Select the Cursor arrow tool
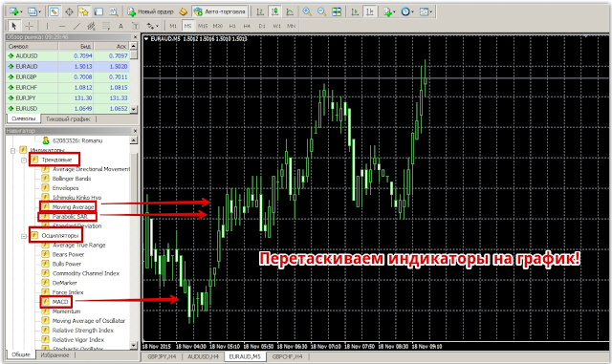 [x=14, y=26]
